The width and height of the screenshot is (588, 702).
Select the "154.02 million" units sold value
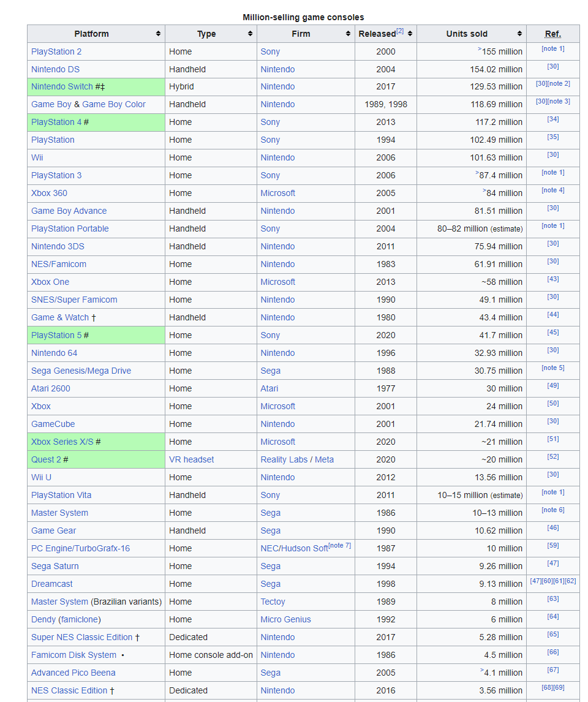496,69
